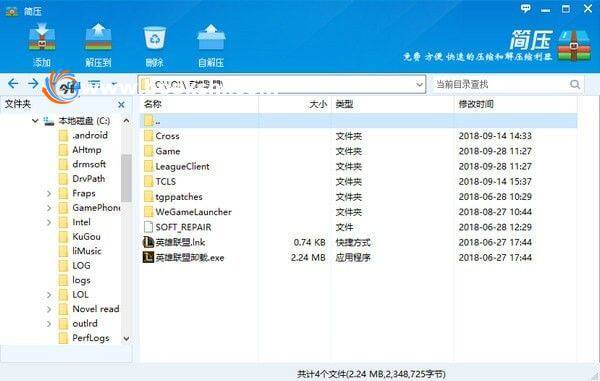Expand the Novel read tree folder
This screenshot has height=381, width=600.
pyautogui.click(x=49, y=309)
